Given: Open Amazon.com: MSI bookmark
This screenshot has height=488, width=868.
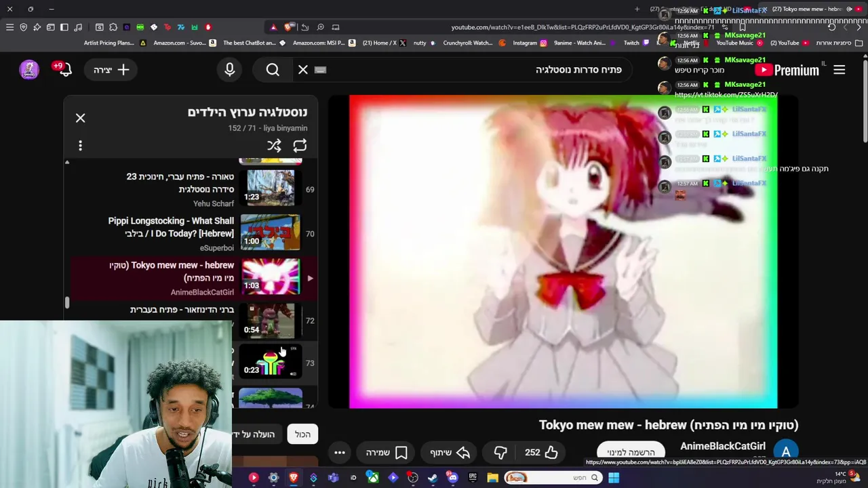Looking at the screenshot, I should [x=324, y=43].
